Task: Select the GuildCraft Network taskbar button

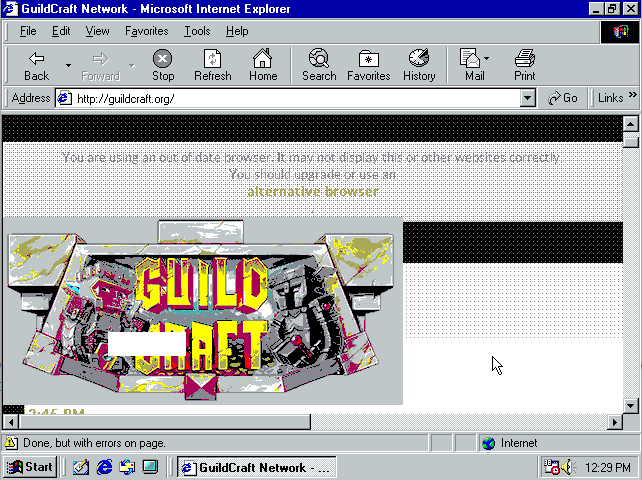Action: [257, 467]
